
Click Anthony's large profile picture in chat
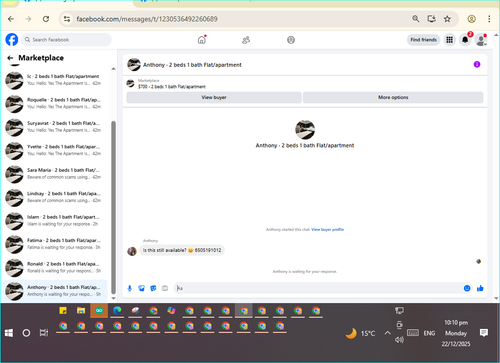(305, 130)
